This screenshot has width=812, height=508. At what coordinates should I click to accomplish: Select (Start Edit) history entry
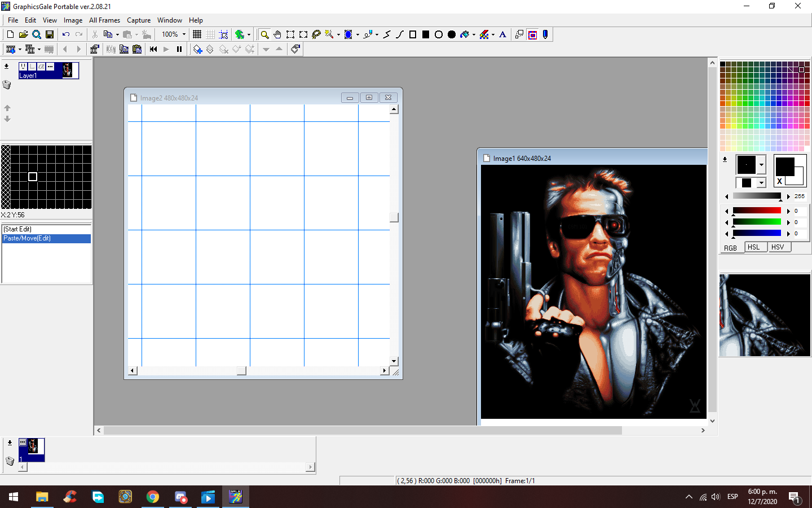pos(47,229)
